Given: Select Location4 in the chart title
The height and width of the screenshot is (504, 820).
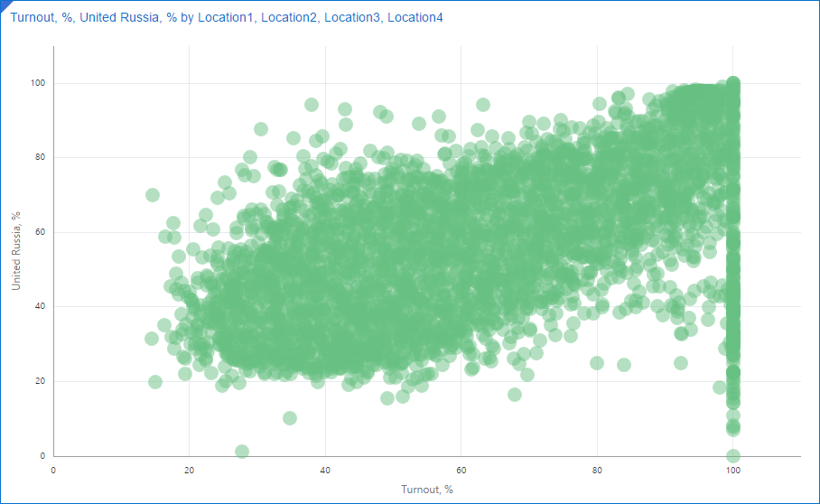Looking at the screenshot, I should pos(415,17).
